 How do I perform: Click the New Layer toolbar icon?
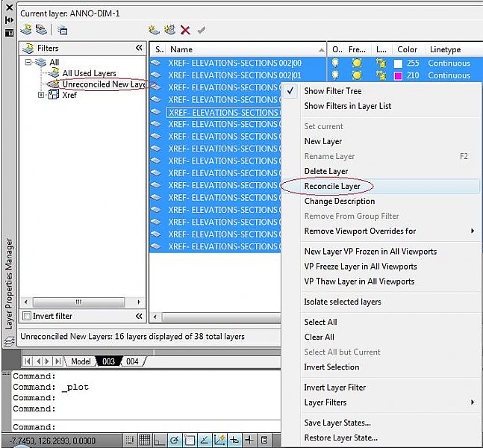point(155,30)
